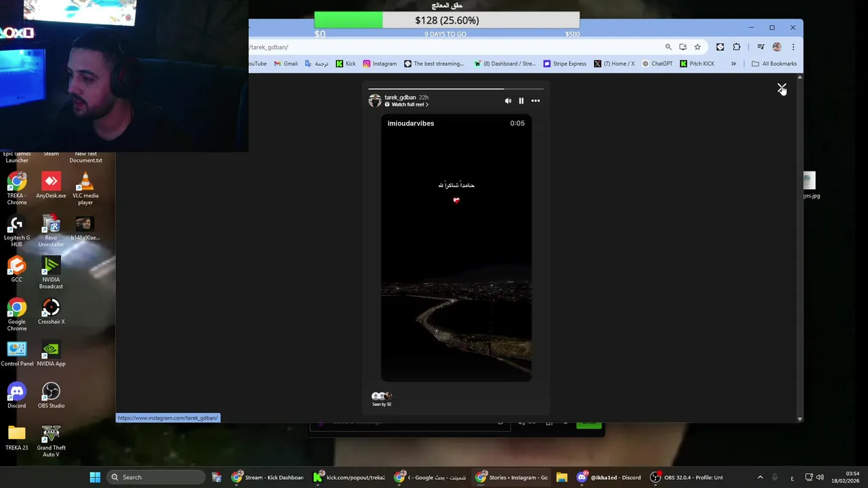Viewport: 868px width, 488px height.
Task: Open the Seen by viewers list
Action: [382, 399]
